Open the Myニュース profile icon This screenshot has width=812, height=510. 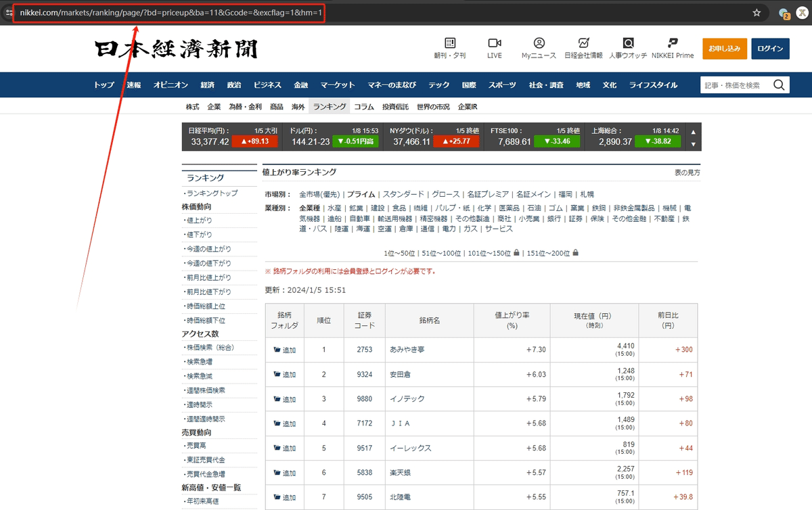coord(539,43)
